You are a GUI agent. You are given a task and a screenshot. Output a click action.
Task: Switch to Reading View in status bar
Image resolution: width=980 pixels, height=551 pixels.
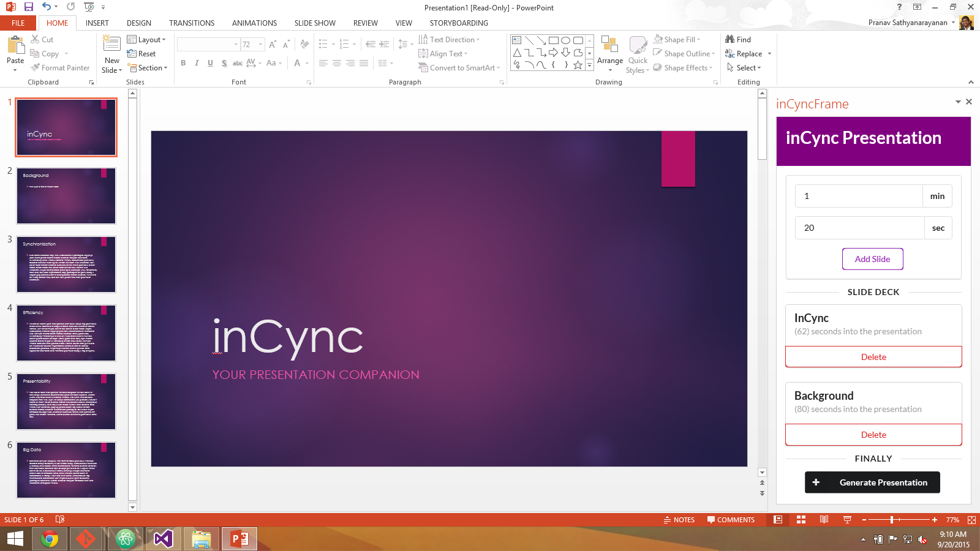point(824,520)
